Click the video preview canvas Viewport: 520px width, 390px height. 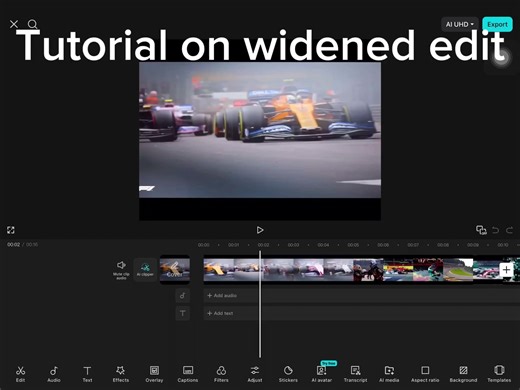coord(260,130)
